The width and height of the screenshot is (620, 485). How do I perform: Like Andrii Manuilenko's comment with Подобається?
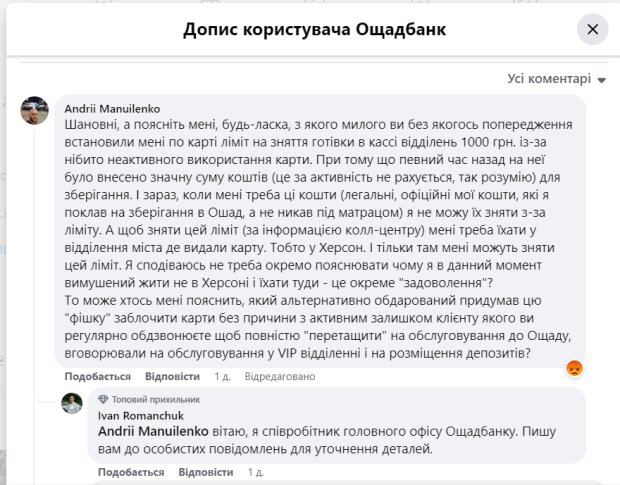point(98,376)
